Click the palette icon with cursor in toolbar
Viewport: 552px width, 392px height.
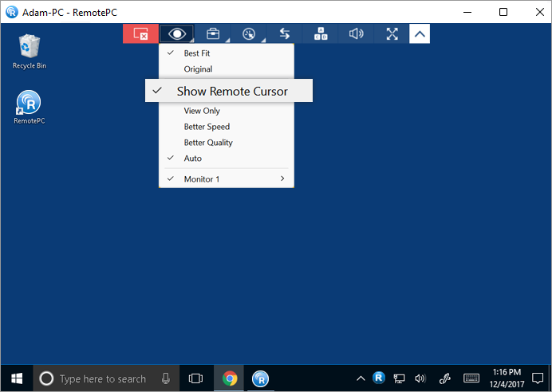click(x=248, y=33)
